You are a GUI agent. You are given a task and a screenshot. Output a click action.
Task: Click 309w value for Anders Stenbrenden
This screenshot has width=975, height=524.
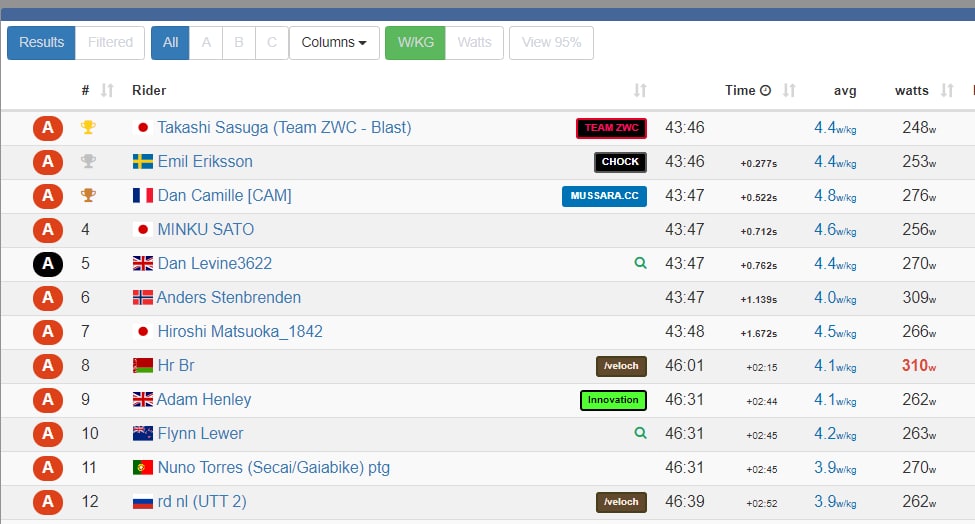(919, 298)
